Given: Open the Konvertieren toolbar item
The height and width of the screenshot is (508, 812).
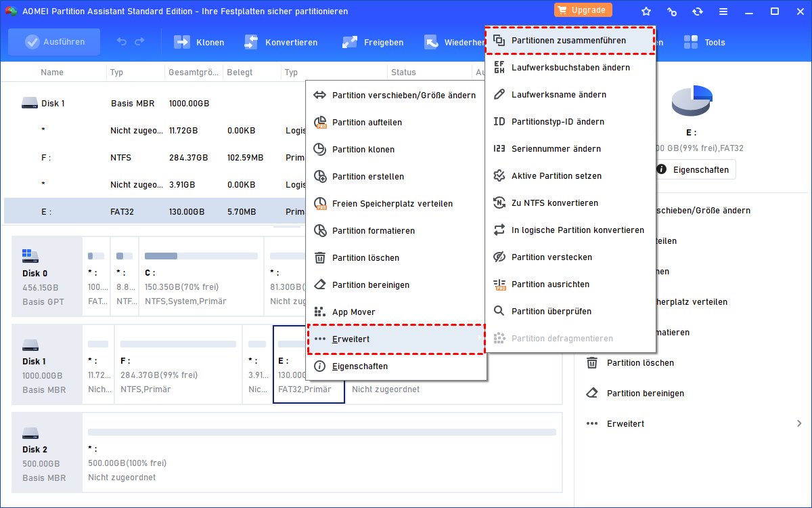Looking at the screenshot, I should (280, 42).
